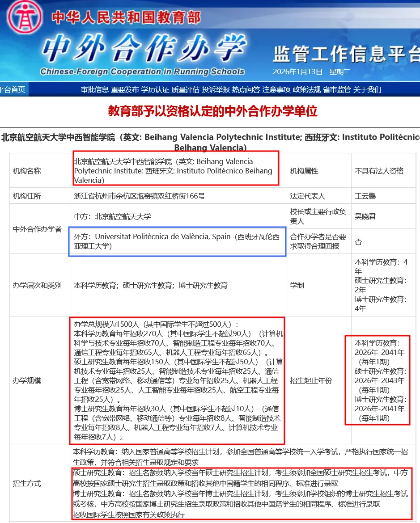The width and height of the screenshot is (420, 523).
Task: Go to 重要发布 menu item
Action: point(125,89)
